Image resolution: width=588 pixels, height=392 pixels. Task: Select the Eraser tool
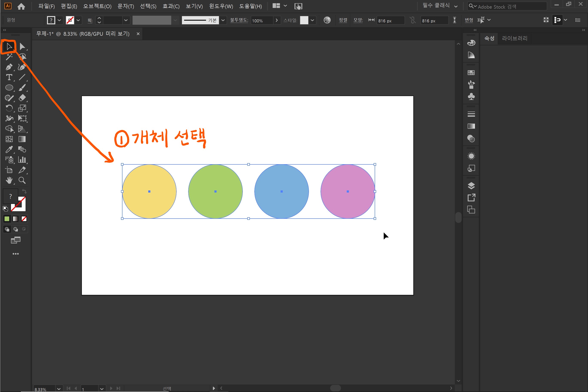pos(22,98)
